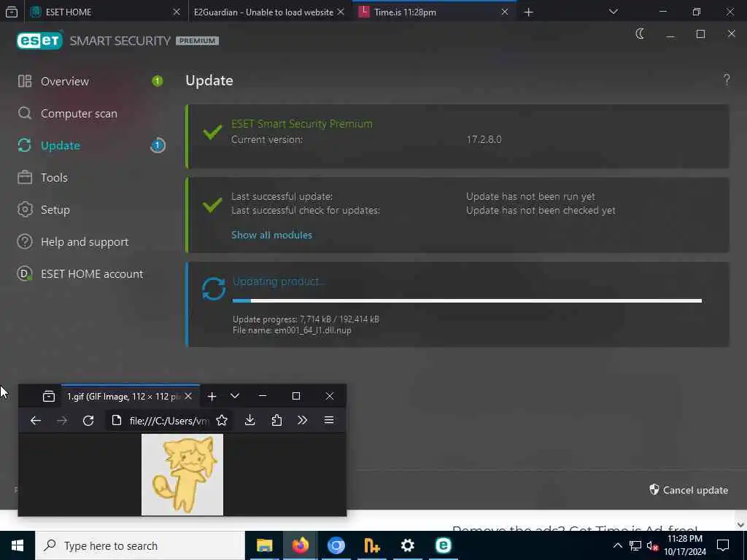The image size is (747, 560).
Task: Open the Overview section in ESET sidebar
Action: coord(64,82)
